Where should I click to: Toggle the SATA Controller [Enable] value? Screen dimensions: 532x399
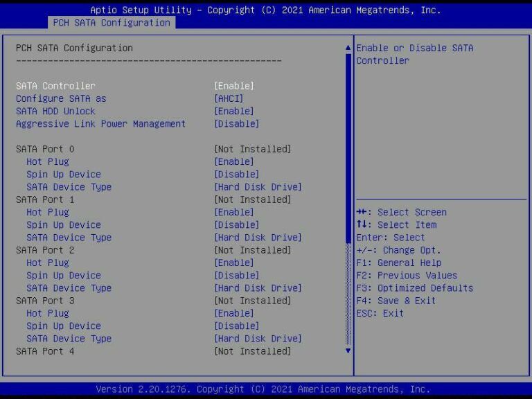[x=234, y=86]
